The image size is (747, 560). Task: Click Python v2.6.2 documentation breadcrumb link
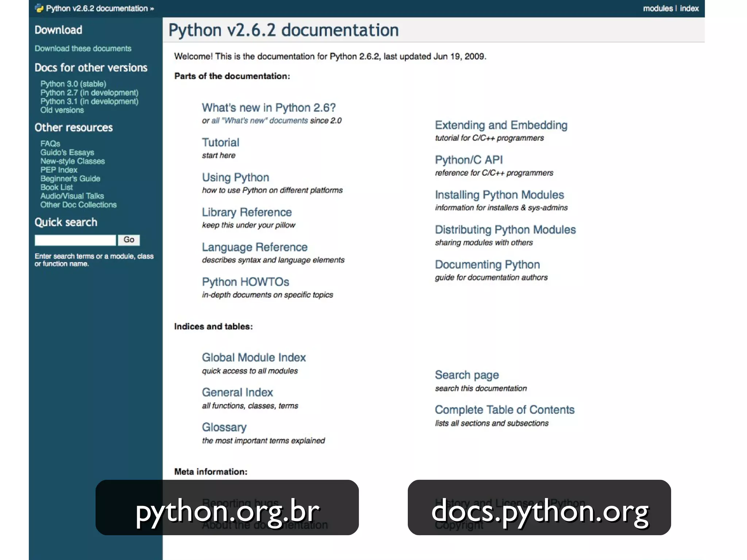click(97, 8)
